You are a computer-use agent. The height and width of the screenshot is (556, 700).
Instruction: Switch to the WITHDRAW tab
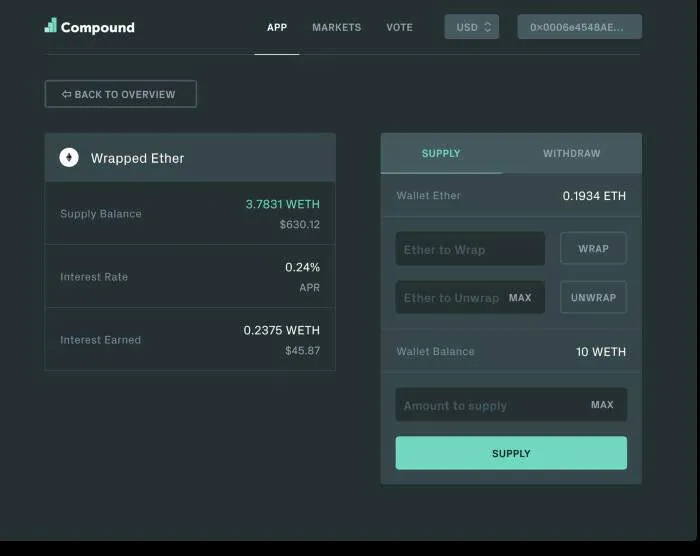pyautogui.click(x=571, y=154)
